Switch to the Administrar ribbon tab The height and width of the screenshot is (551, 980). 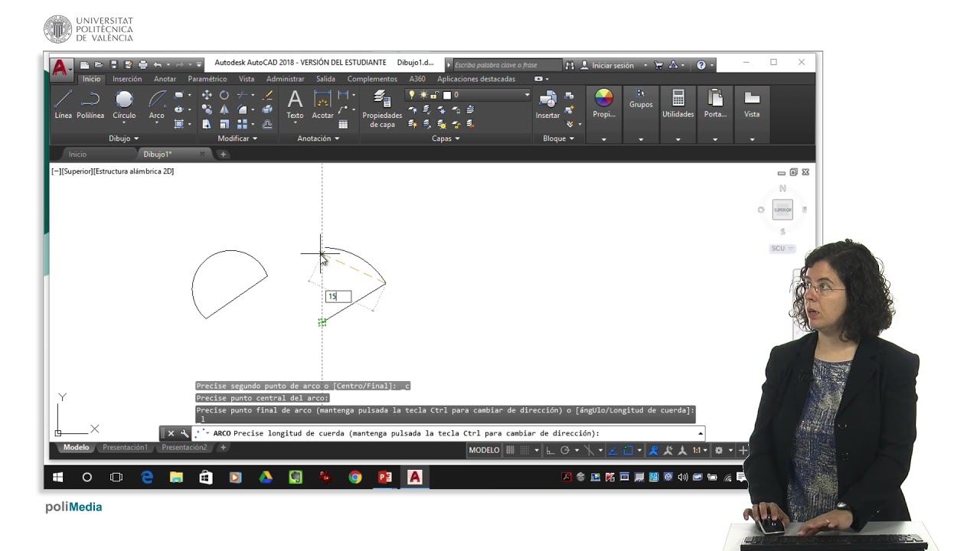coord(285,79)
